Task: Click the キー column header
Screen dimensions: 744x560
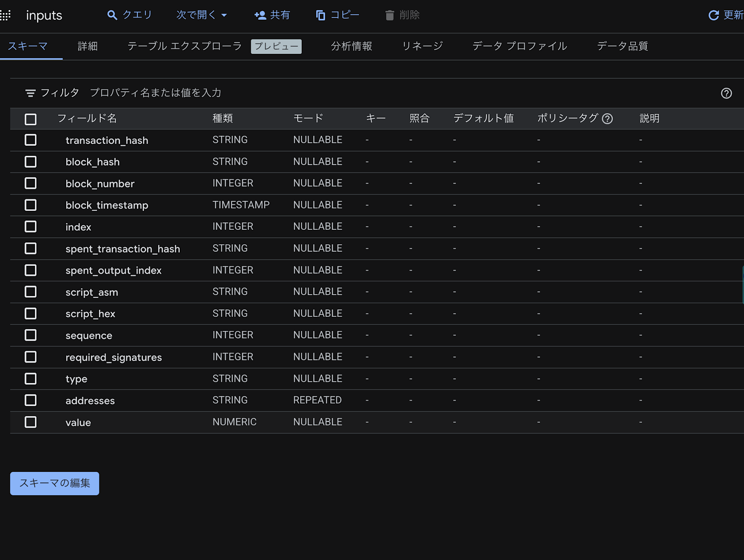Action: 376,119
